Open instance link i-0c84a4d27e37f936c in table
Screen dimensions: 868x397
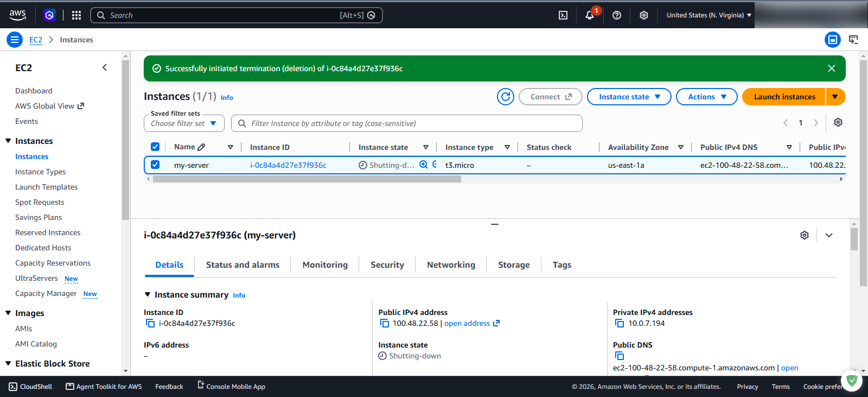(x=288, y=165)
